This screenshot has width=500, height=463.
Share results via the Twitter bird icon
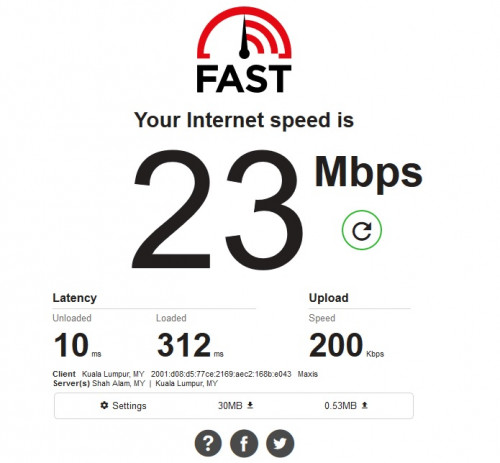(280, 443)
